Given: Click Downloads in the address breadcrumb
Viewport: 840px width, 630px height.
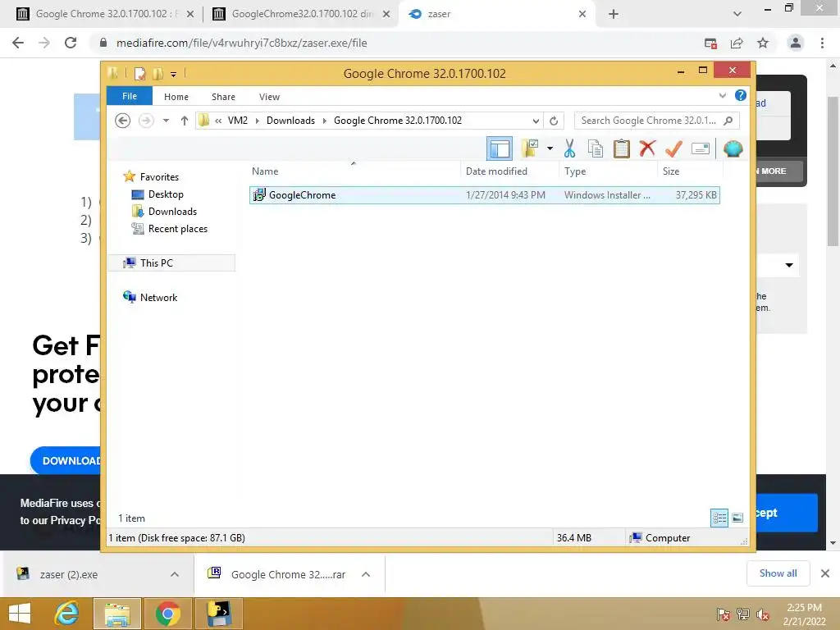Looking at the screenshot, I should [x=291, y=121].
